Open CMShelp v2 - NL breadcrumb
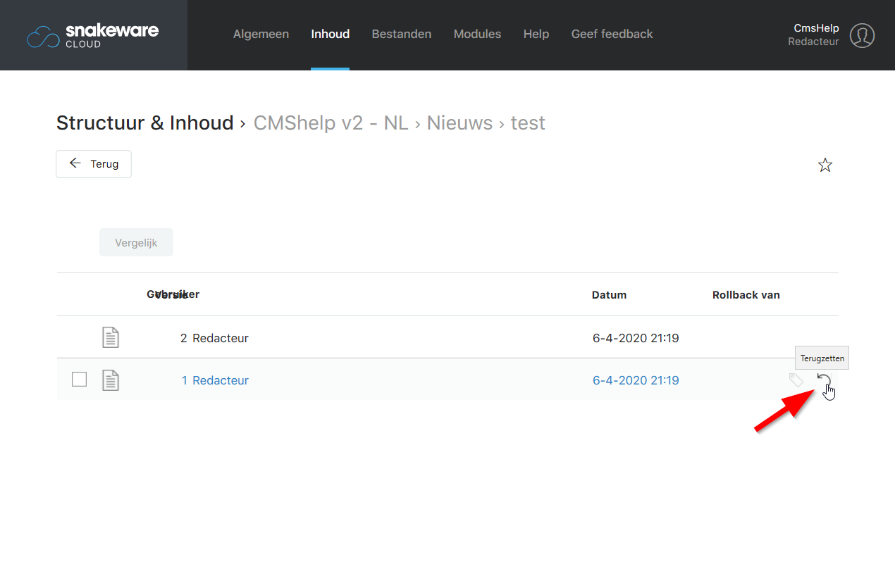This screenshot has height=588, width=895. [x=331, y=123]
